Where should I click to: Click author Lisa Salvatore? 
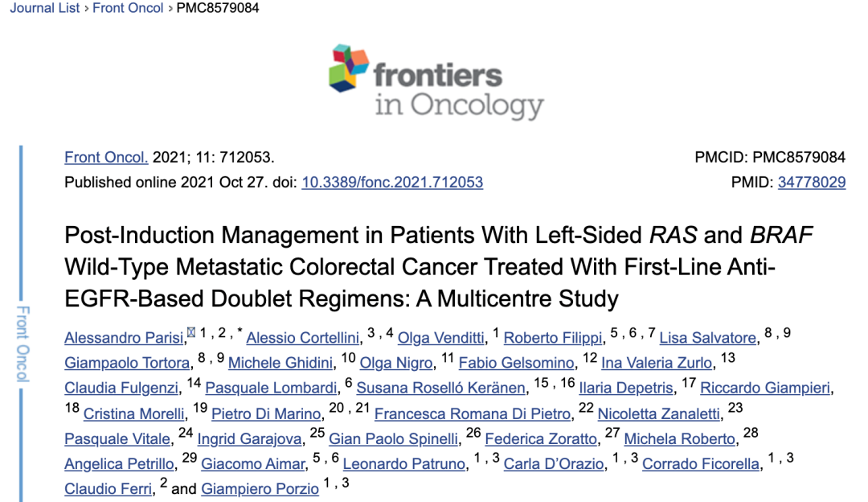point(707,338)
